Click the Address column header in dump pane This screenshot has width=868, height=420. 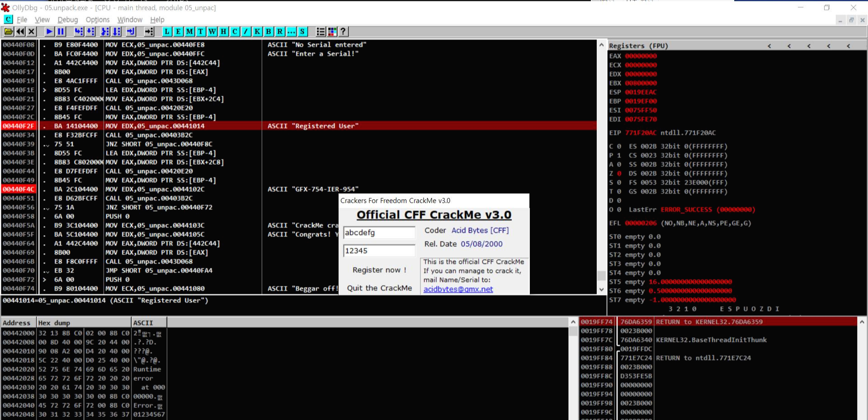[x=19, y=322]
